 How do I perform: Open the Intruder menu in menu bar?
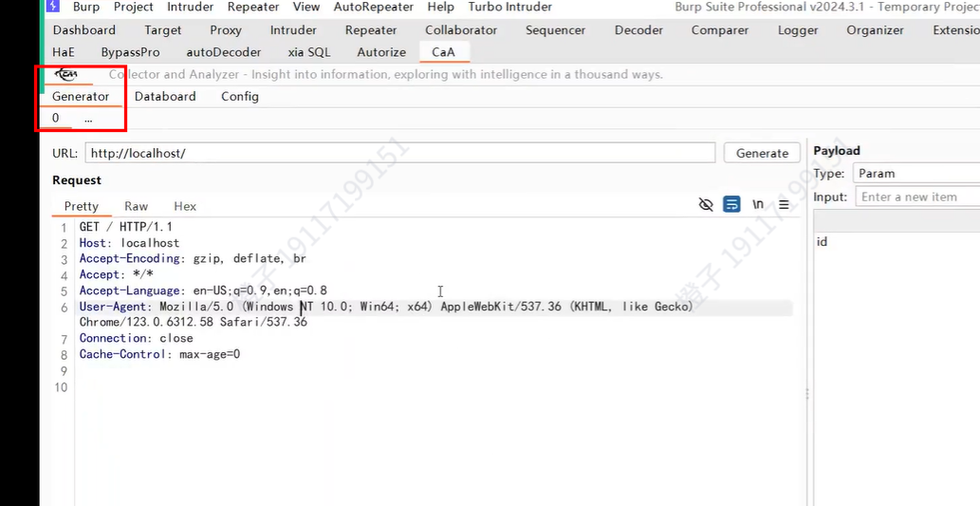(190, 7)
